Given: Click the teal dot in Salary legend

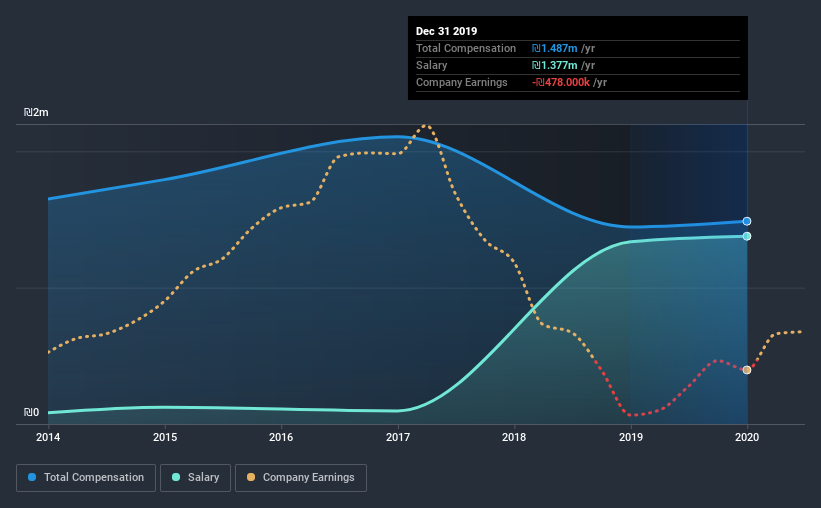Looking at the screenshot, I should click(176, 477).
